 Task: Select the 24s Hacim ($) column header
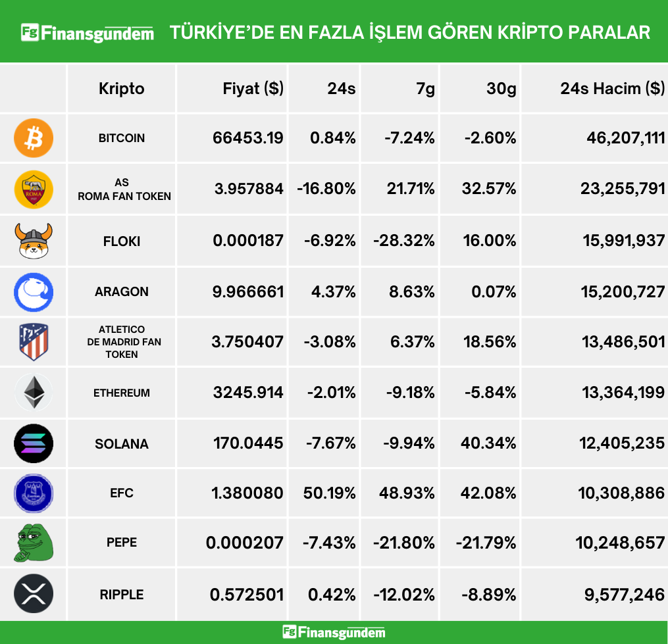[612, 88]
